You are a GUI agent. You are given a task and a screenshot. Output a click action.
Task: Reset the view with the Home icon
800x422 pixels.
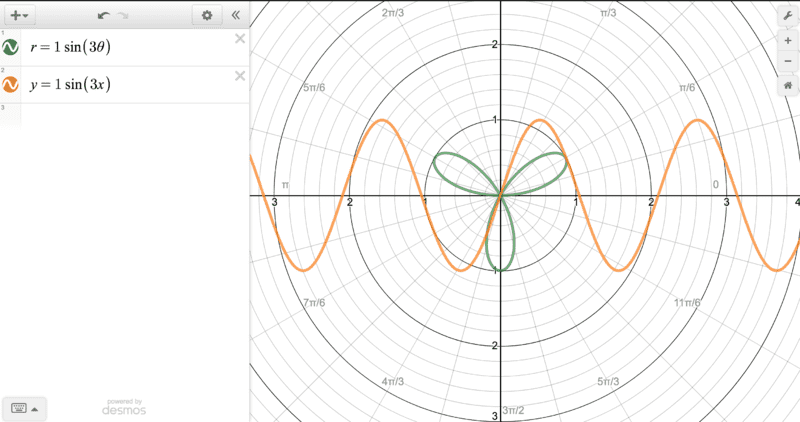pos(788,86)
